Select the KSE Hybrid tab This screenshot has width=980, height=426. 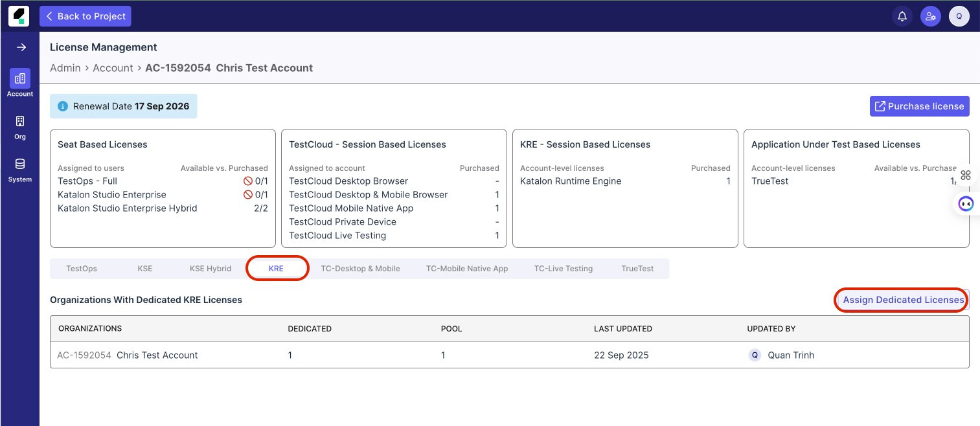click(211, 269)
